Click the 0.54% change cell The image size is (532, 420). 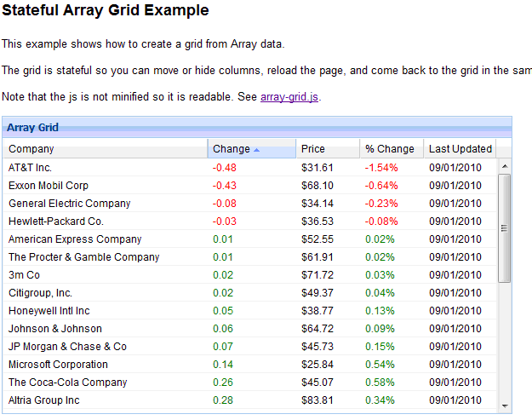380,365
